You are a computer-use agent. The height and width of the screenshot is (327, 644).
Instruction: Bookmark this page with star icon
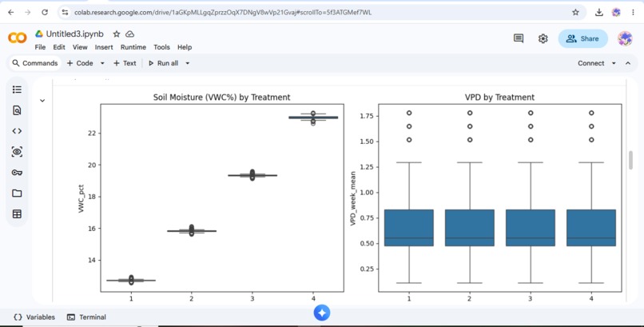click(x=575, y=12)
